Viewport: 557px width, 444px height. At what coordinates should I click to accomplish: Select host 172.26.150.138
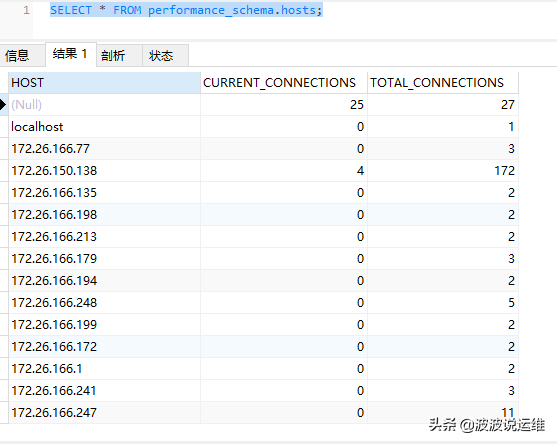point(104,171)
